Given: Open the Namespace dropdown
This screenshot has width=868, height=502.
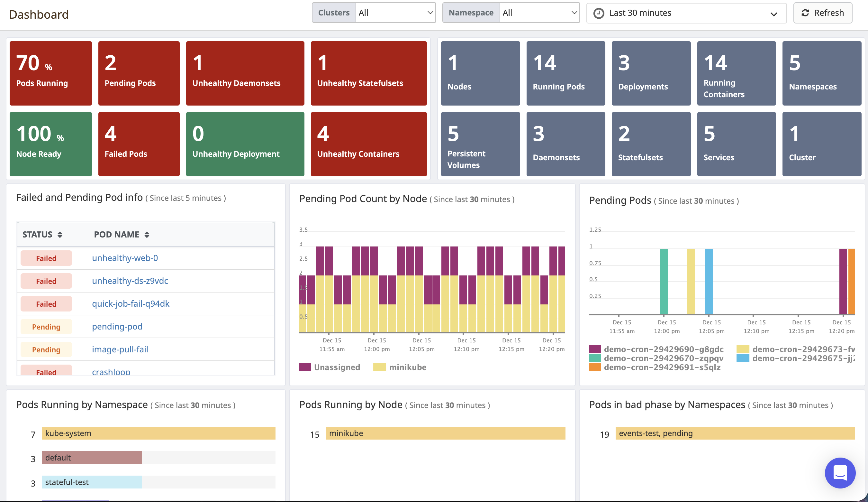Looking at the screenshot, I should click(539, 13).
